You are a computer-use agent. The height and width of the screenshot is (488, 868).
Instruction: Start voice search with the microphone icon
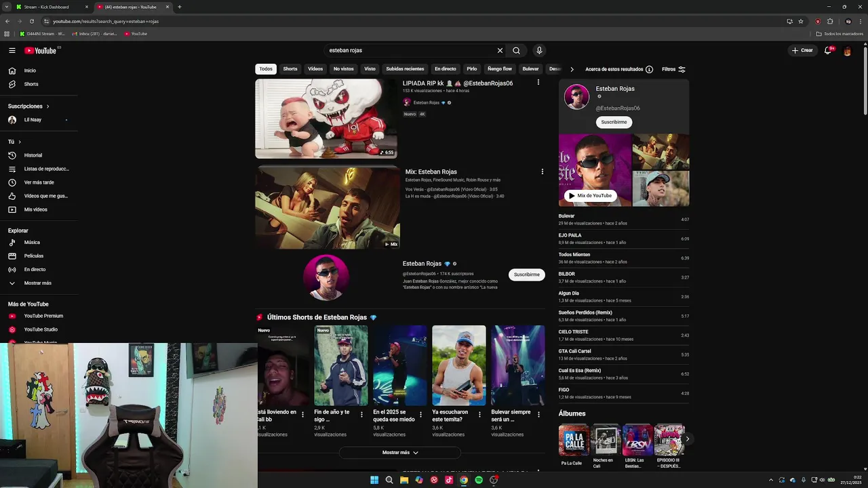539,50
